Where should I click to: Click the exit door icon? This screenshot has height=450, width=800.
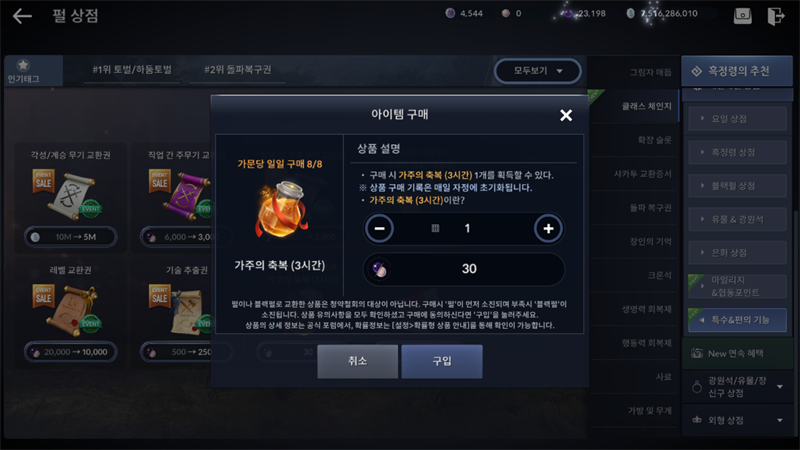pyautogui.click(x=776, y=16)
